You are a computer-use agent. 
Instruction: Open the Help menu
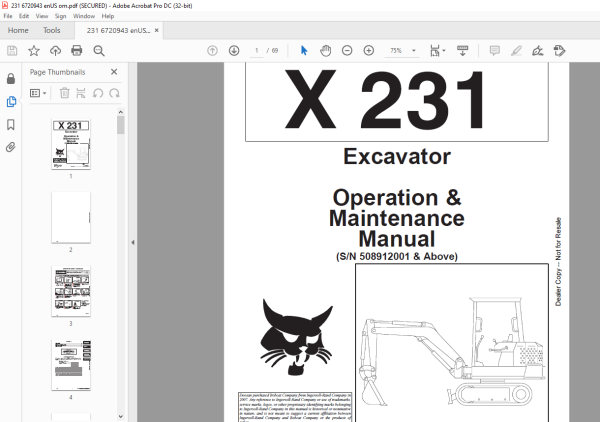(108, 16)
